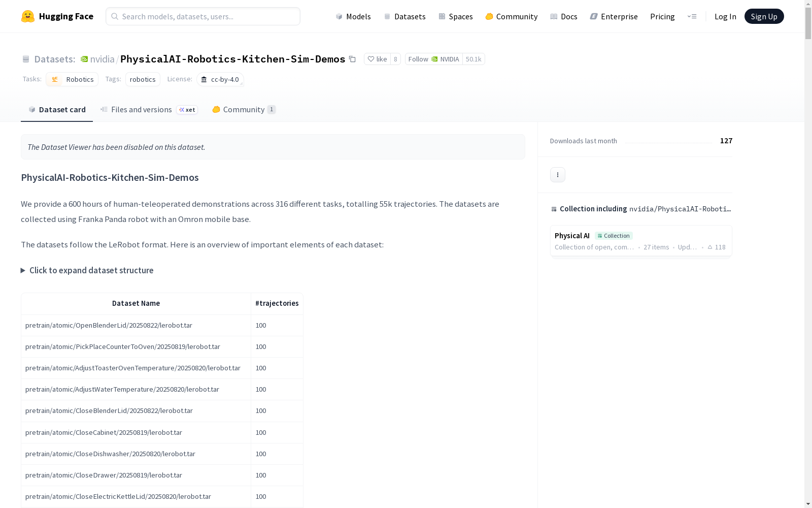Click the PickPlaceCounterToOven dataset row text
This screenshot has height=508, width=812.
pos(123,346)
